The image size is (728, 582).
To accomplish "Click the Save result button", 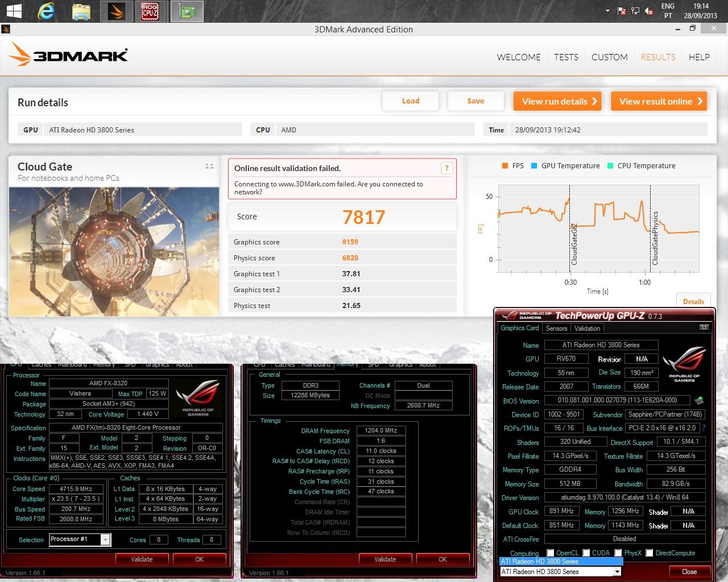I will tap(475, 101).
